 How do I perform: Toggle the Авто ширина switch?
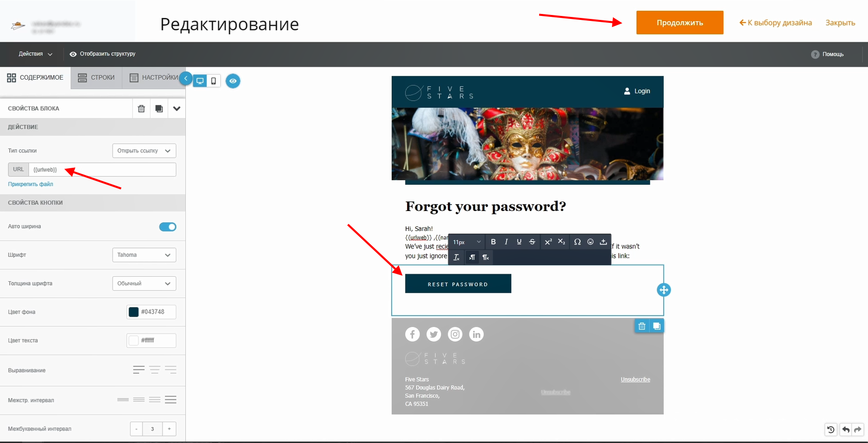click(168, 227)
